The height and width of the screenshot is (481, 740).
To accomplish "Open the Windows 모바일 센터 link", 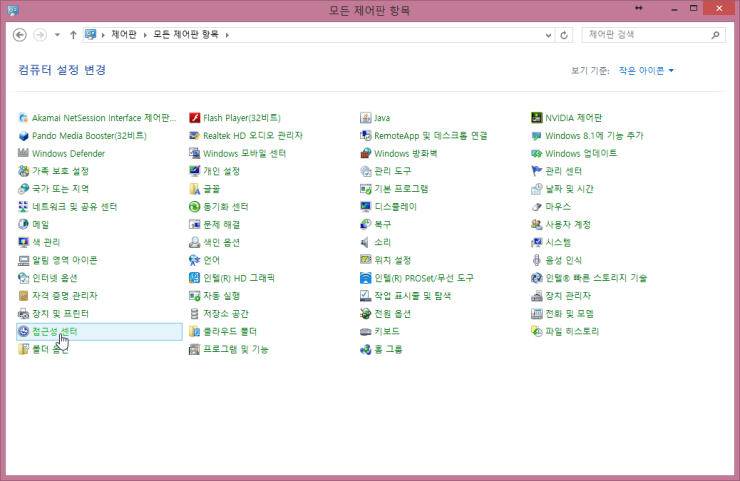I will pos(244,153).
